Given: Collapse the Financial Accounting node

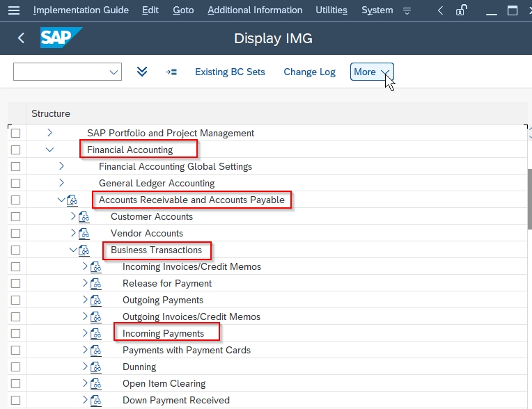Looking at the screenshot, I should click(x=49, y=150).
